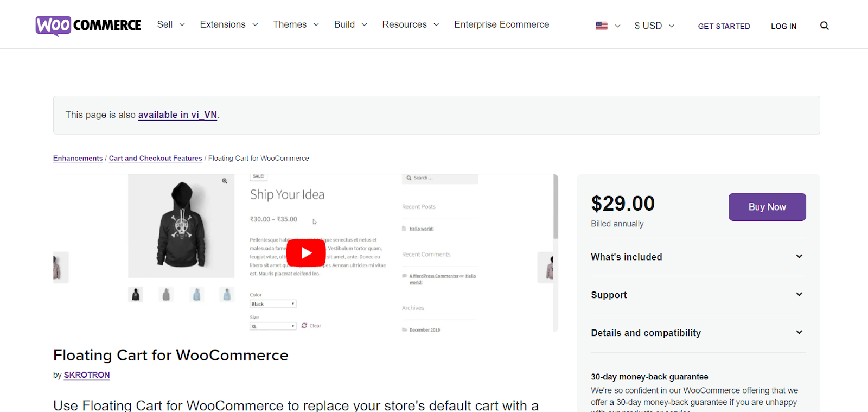Open the Resources menu
The width and height of the screenshot is (868, 412).
pos(411,24)
